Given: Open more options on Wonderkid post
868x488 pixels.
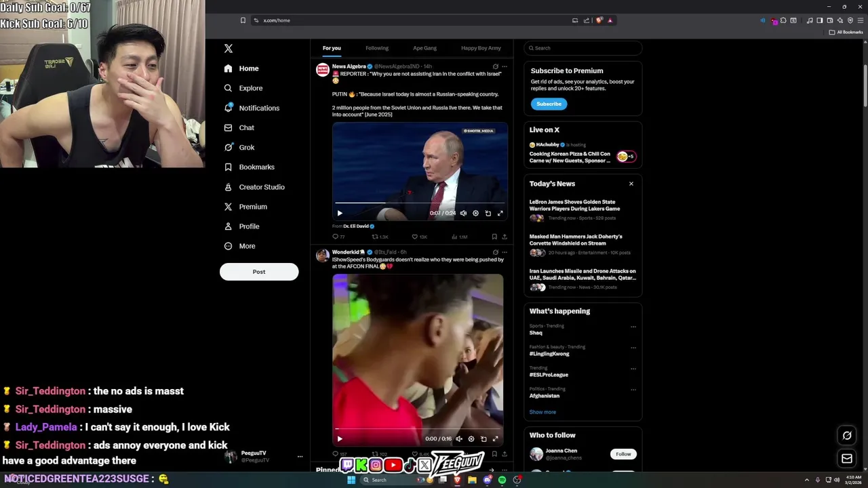Looking at the screenshot, I should point(504,252).
